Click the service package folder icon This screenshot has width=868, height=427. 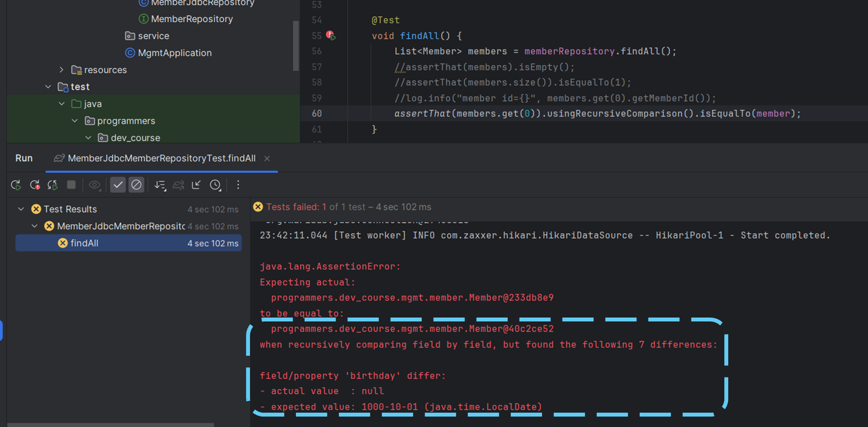coord(130,36)
